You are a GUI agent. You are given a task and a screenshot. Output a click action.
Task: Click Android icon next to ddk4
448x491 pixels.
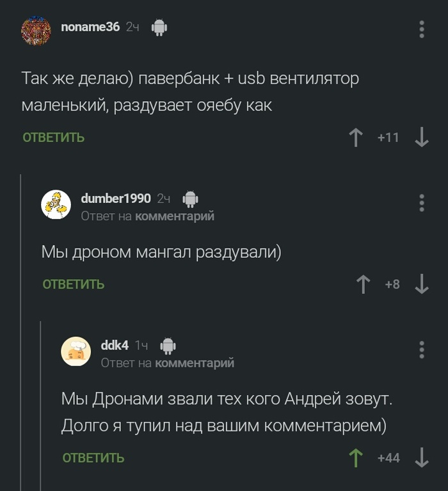coord(168,346)
